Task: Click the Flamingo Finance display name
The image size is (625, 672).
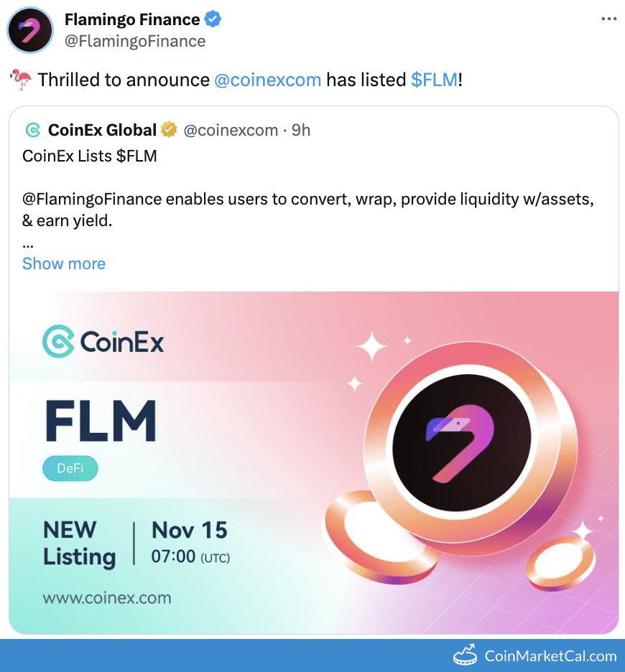Action: [x=131, y=19]
